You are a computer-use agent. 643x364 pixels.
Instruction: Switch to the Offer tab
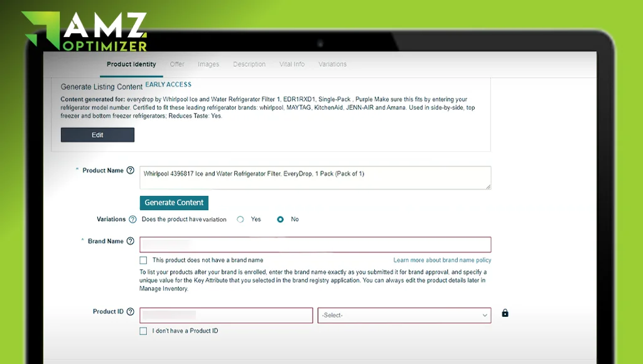(x=177, y=65)
